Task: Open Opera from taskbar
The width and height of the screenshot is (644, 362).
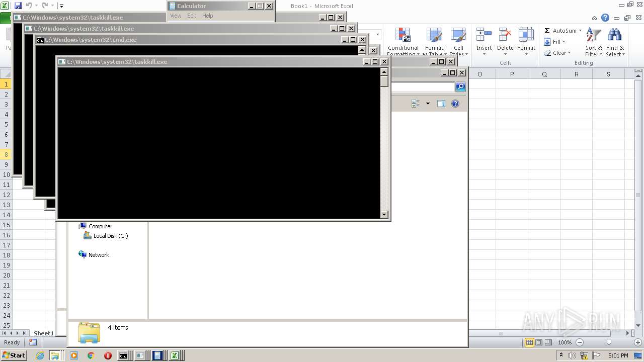Action: click(x=108, y=355)
